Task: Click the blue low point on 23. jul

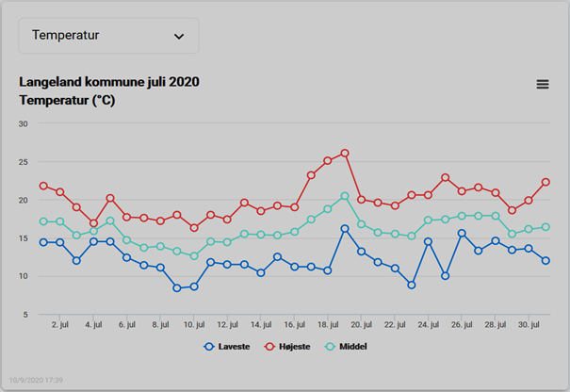Action: coord(412,286)
